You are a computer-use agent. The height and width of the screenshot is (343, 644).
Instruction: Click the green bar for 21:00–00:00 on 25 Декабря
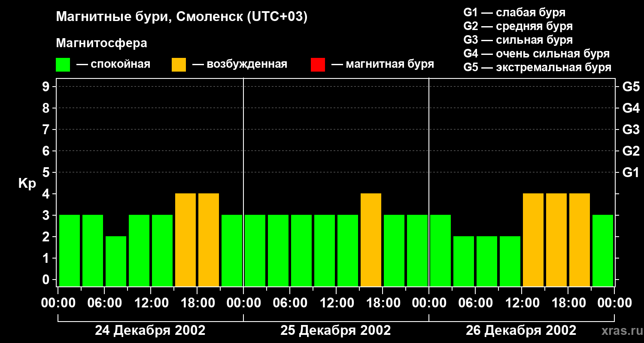coord(417,250)
